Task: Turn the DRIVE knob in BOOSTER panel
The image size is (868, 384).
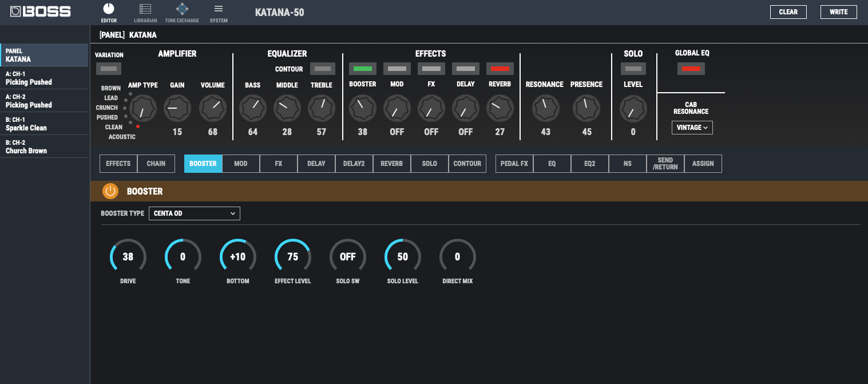Action: 128,256
